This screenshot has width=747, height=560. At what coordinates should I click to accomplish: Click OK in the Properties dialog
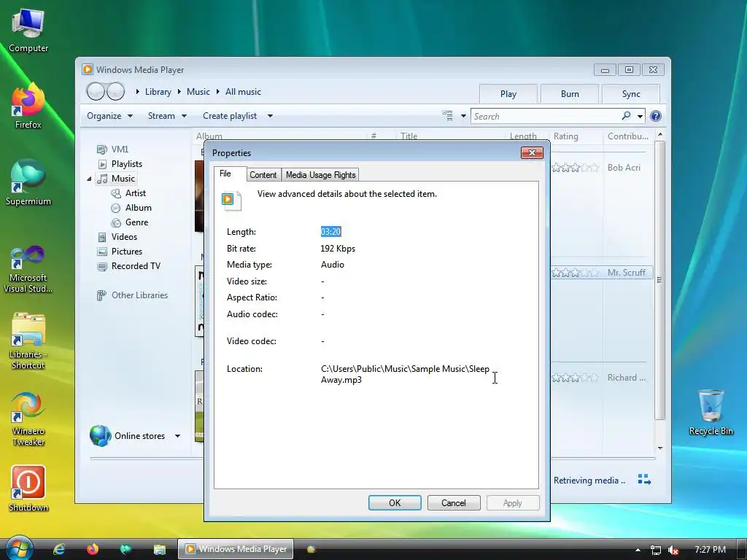coord(395,503)
